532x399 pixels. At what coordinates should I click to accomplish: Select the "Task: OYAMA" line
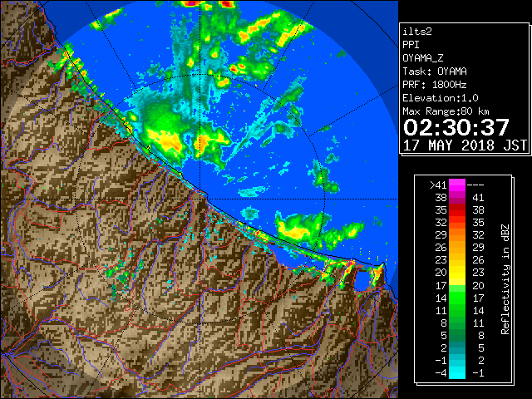[435, 71]
